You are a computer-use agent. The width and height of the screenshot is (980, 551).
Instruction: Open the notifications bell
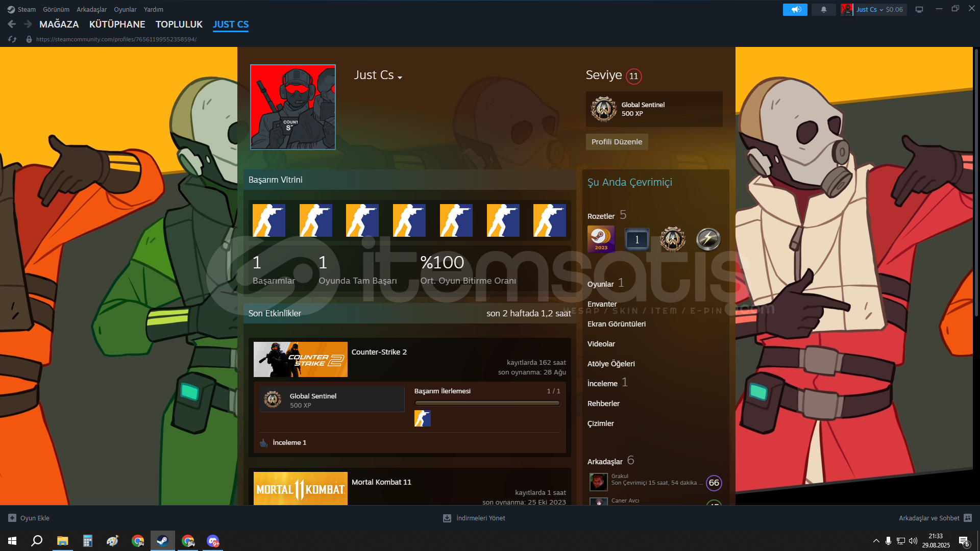pyautogui.click(x=823, y=9)
